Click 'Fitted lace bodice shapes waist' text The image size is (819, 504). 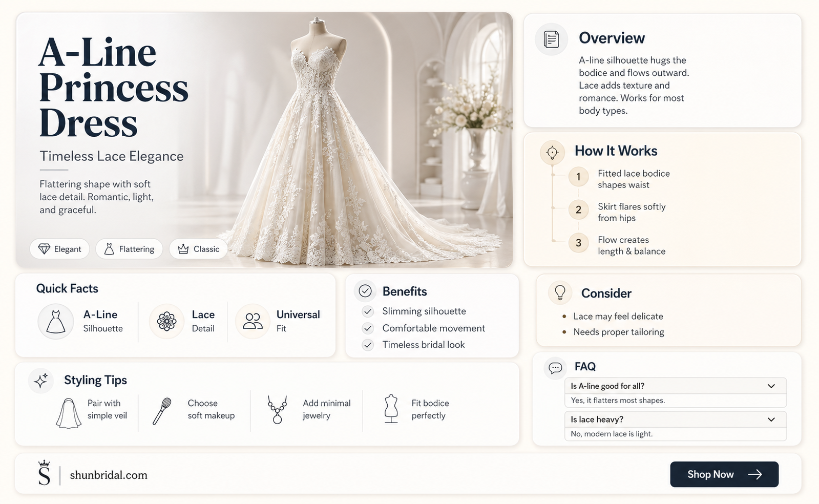coord(634,179)
